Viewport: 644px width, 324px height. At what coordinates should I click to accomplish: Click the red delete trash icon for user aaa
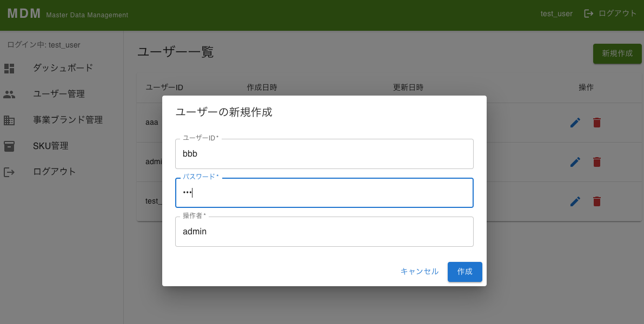pyautogui.click(x=597, y=123)
